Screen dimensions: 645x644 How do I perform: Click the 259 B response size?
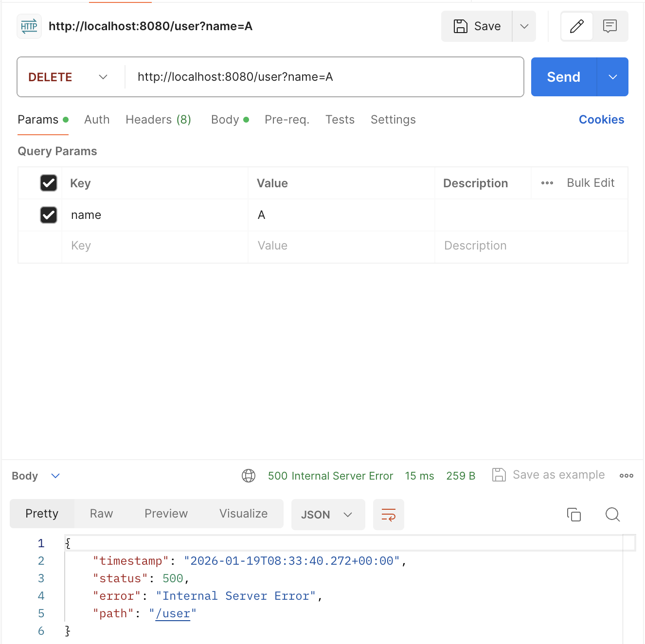(461, 476)
